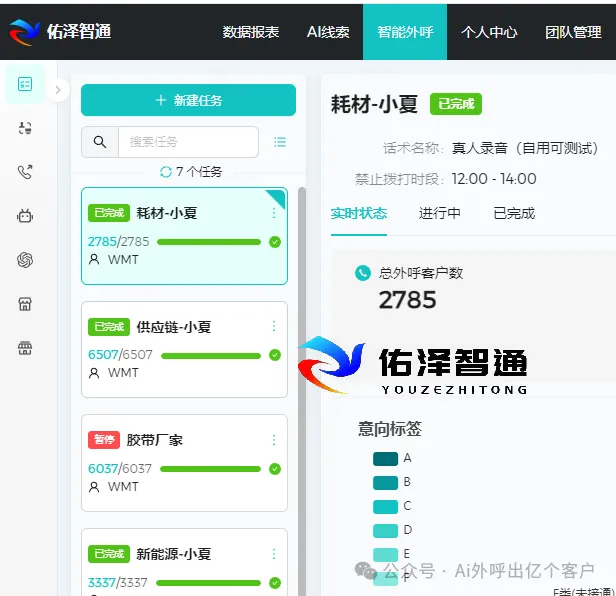Click the 耗材-小夏 progress bar
Screen dimensions: 616x596
tap(209, 242)
